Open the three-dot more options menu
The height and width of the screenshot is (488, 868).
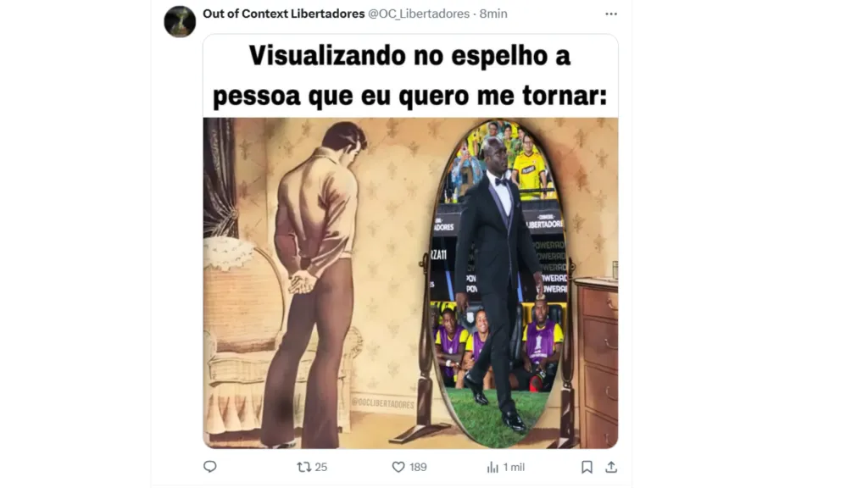(x=611, y=14)
